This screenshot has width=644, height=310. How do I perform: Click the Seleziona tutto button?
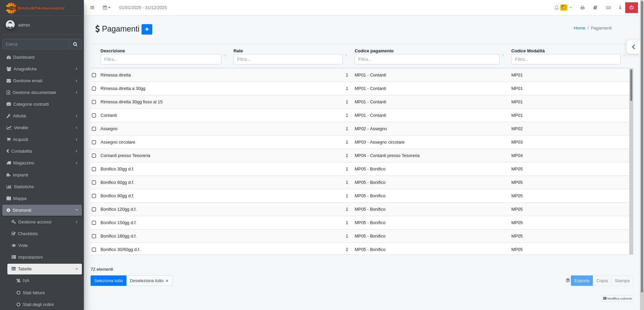108,281
